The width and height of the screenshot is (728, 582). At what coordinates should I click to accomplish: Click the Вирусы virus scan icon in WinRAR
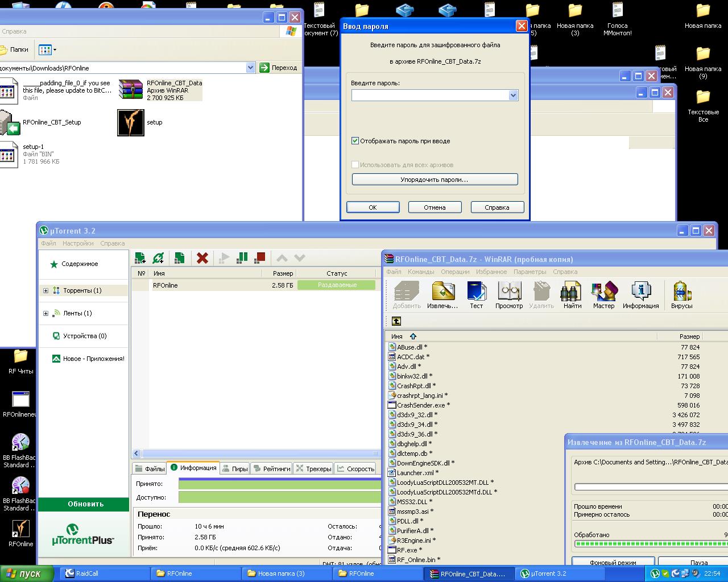click(681, 295)
